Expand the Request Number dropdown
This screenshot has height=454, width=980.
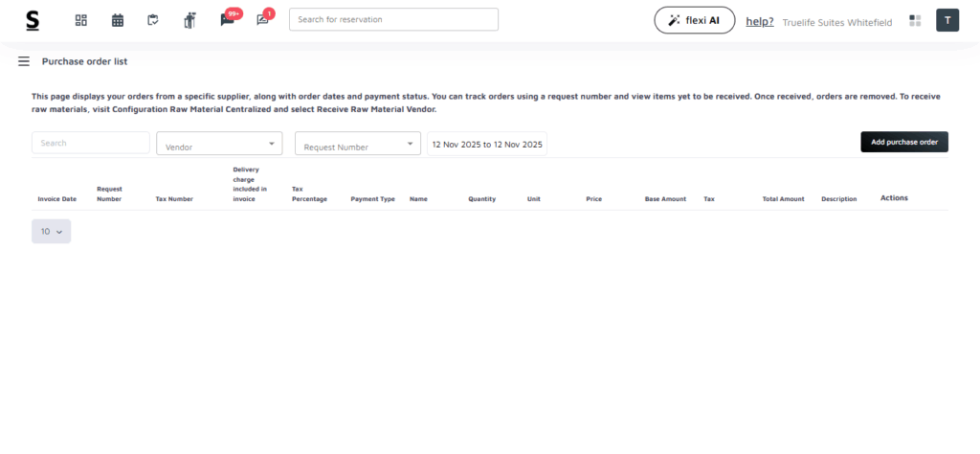point(358,144)
